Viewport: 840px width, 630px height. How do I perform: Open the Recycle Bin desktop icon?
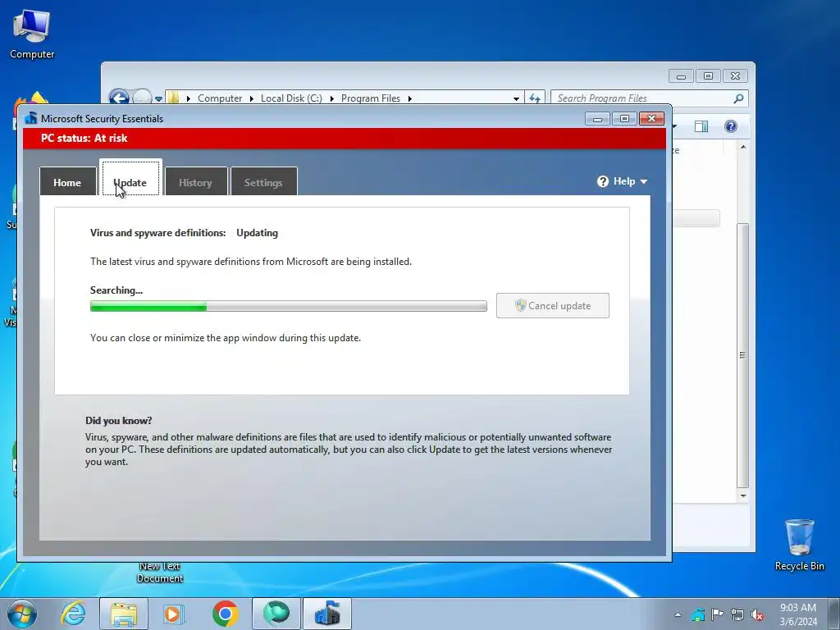pyautogui.click(x=799, y=545)
